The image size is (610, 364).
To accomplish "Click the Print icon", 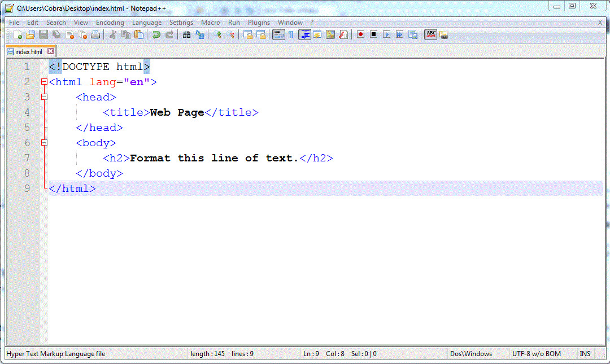I will (95, 34).
